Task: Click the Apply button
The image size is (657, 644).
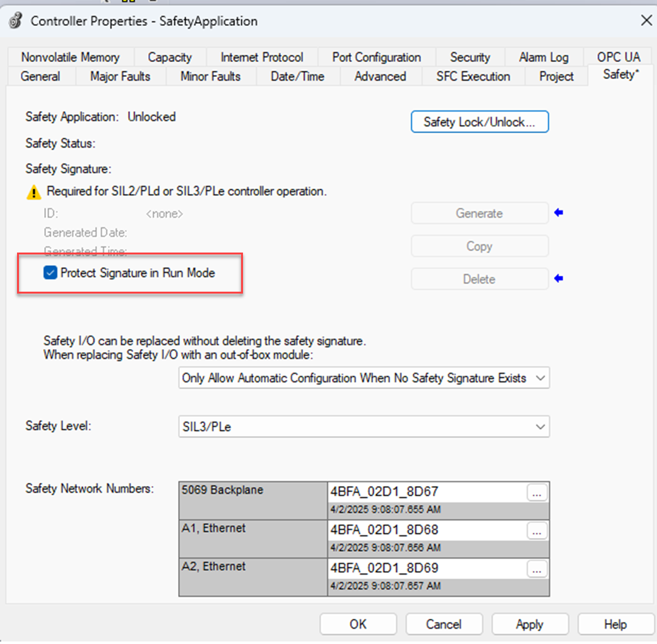Action: pos(530,624)
